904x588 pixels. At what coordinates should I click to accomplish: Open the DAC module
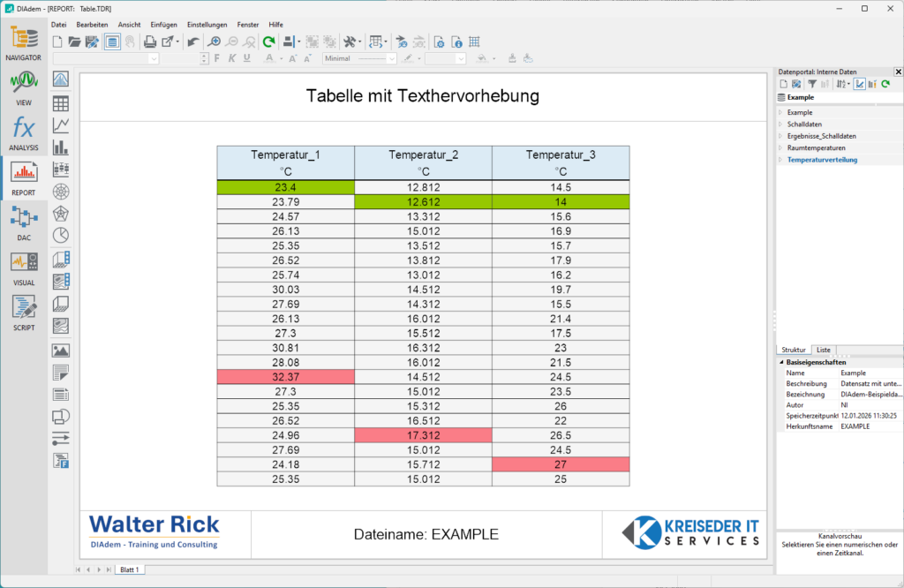click(23, 222)
